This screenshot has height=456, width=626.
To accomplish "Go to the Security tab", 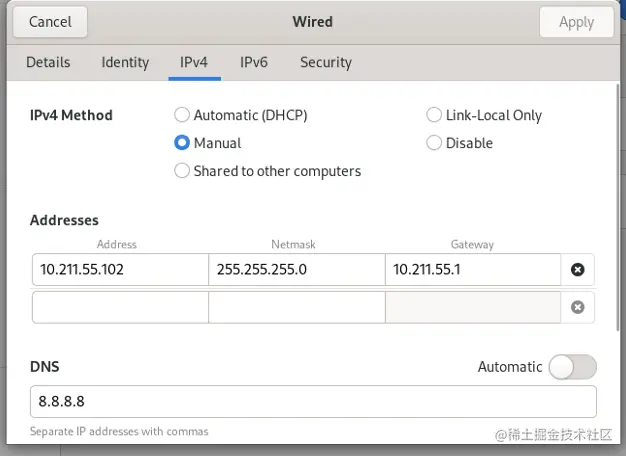I will 326,62.
